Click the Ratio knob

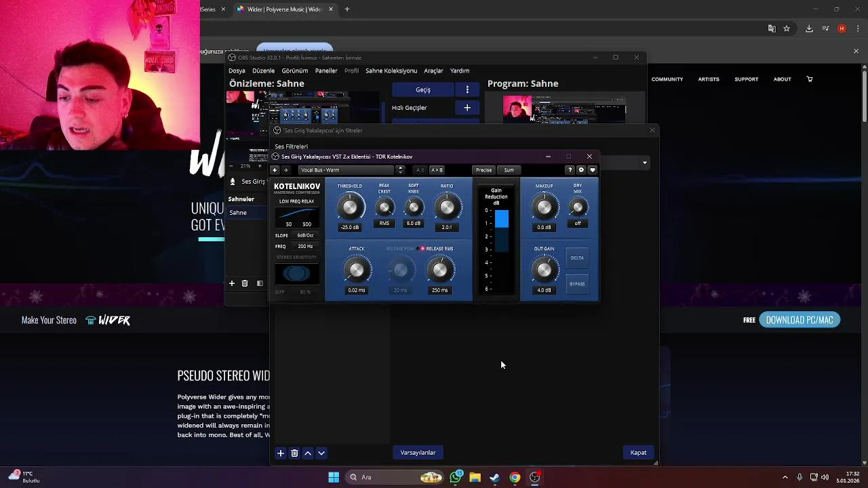point(447,207)
